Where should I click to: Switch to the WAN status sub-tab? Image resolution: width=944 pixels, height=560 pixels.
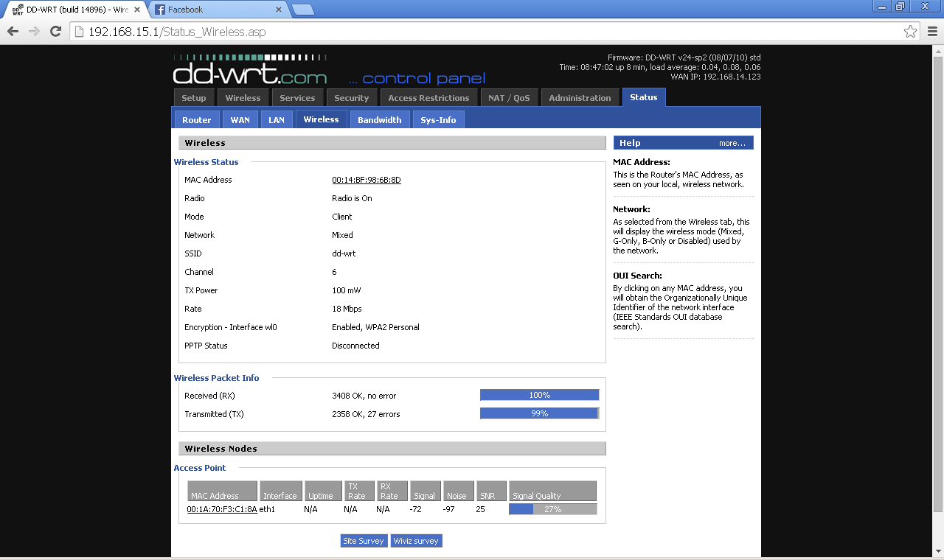pos(240,119)
